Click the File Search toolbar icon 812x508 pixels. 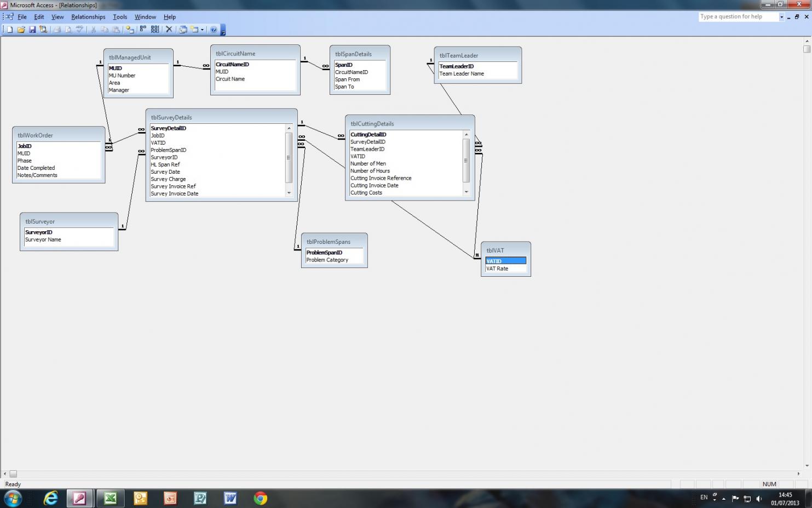pyautogui.click(x=43, y=30)
